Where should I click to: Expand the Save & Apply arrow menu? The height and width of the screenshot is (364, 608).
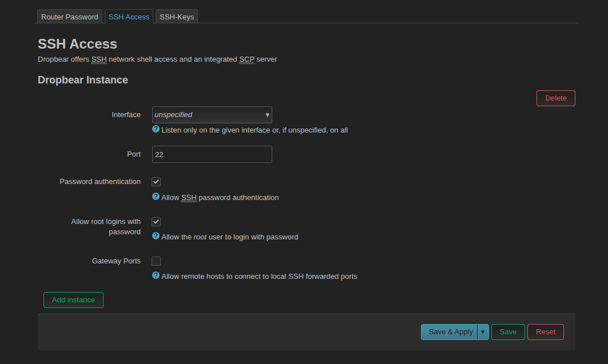tap(483, 332)
